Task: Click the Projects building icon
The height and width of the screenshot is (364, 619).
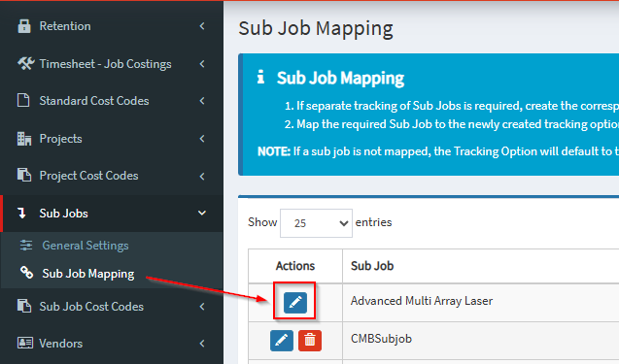Action: (24, 139)
